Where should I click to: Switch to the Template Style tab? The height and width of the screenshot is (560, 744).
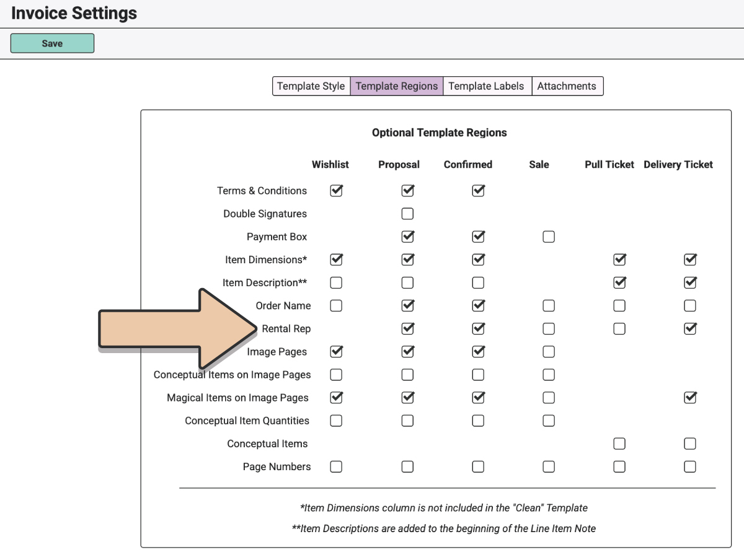pos(311,86)
